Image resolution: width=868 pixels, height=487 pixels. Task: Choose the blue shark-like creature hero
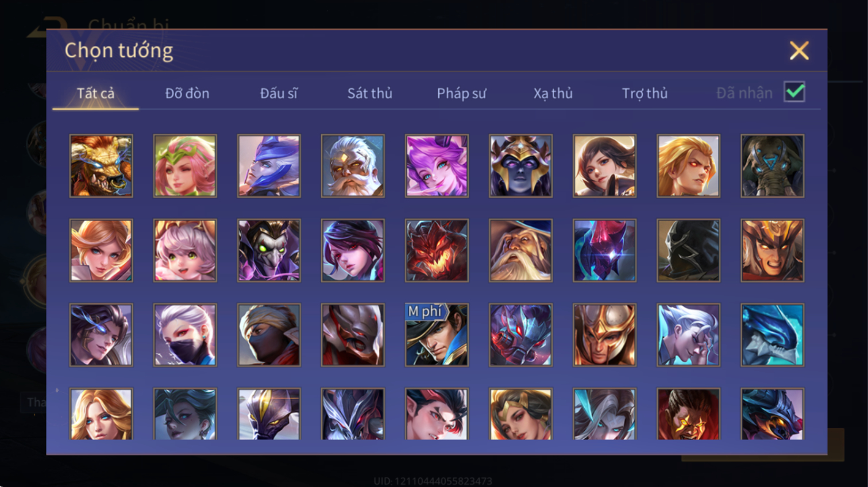[x=772, y=335]
